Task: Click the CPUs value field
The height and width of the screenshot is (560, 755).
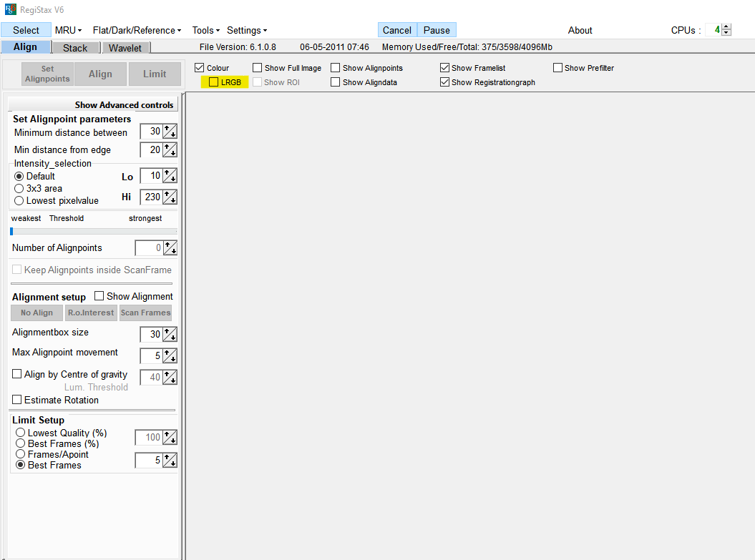Action: click(713, 30)
